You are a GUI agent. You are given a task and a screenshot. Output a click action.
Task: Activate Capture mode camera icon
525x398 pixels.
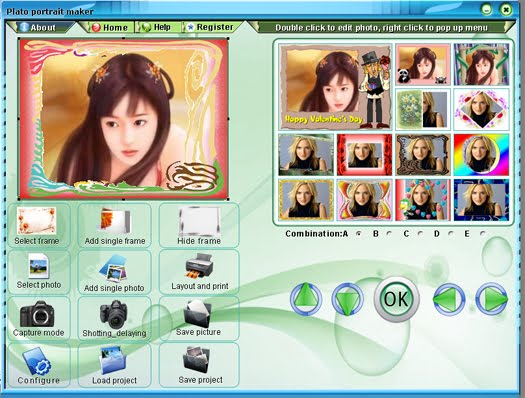[x=37, y=314]
